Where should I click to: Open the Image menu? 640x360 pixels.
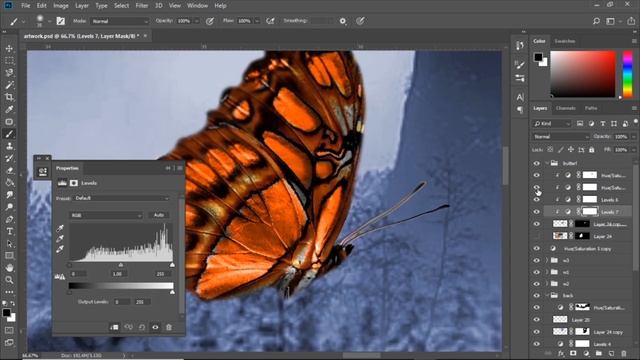(x=60, y=6)
